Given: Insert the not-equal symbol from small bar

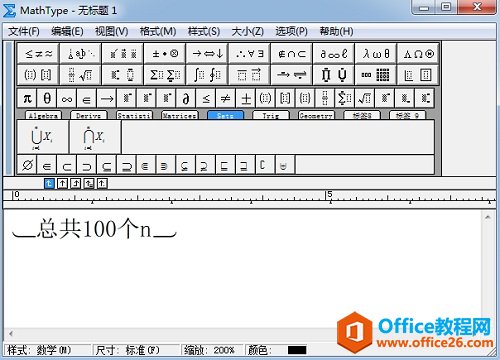Looking at the screenshot, I should [226, 98].
